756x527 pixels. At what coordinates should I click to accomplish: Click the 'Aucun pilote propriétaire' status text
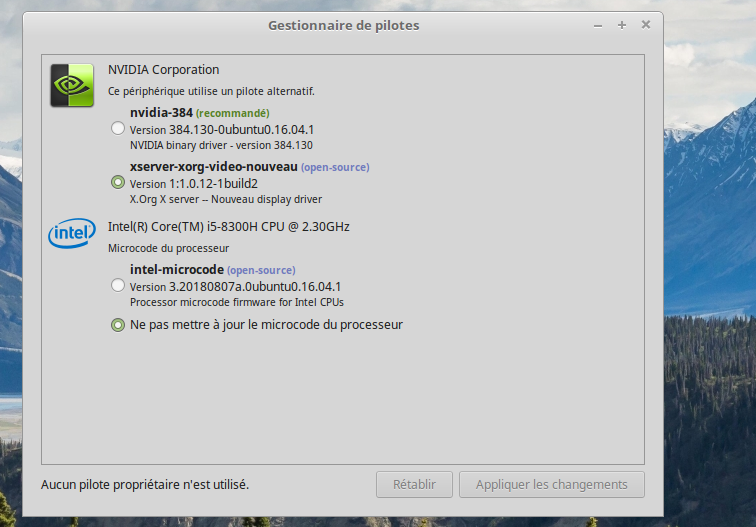click(145, 485)
